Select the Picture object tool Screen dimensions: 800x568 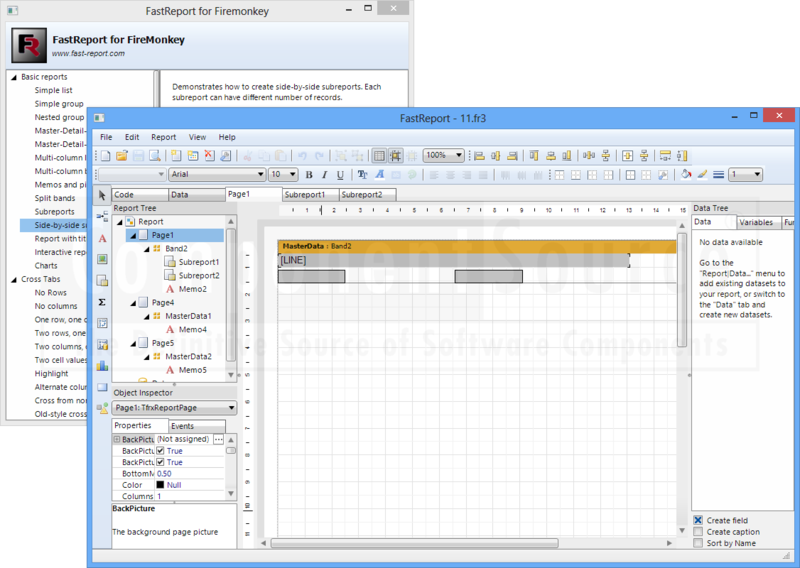tap(103, 259)
